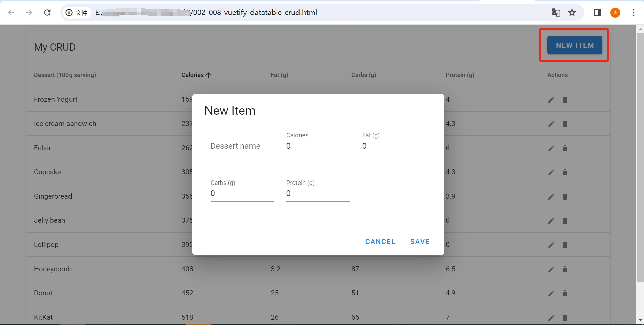Click the user avatar in browser toolbar
The width and height of the screenshot is (644, 325).
tap(615, 13)
